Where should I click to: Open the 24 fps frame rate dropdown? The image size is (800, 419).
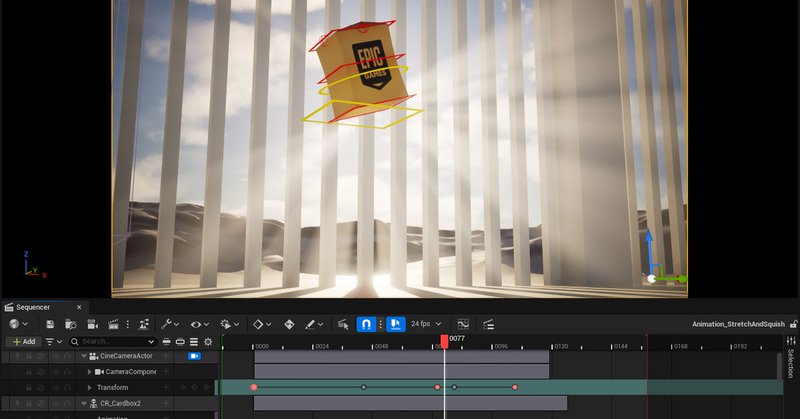pos(426,324)
